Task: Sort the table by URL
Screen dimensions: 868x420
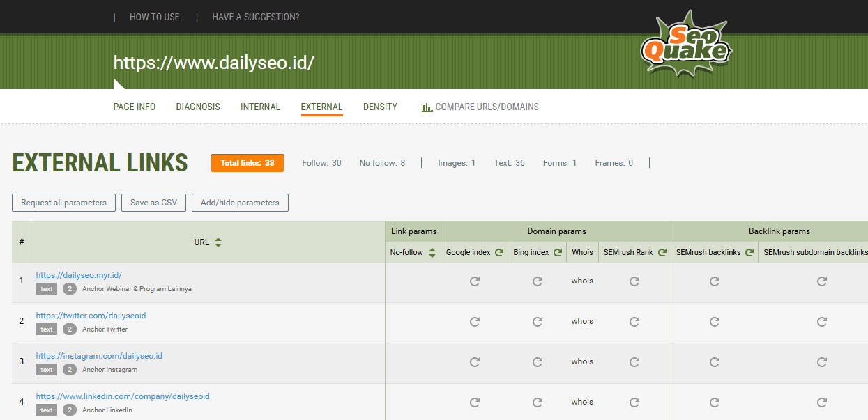Action: click(x=218, y=242)
